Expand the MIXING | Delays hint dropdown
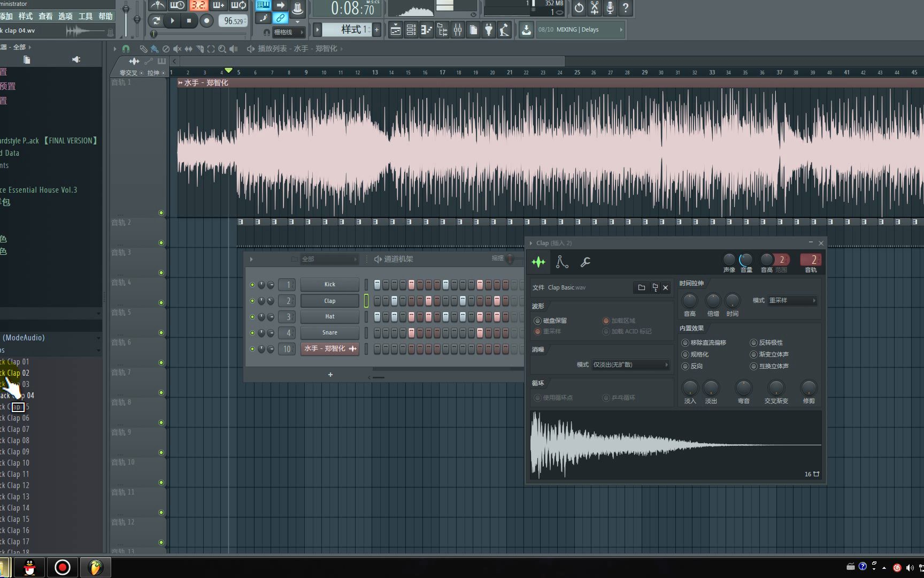The image size is (924, 578). pyautogui.click(x=621, y=29)
